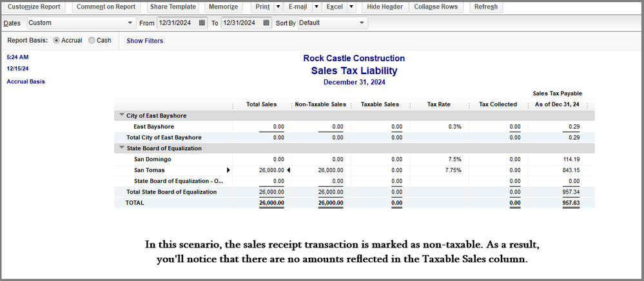
Task: Open the To date calendar picker
Action: point(266,23)
